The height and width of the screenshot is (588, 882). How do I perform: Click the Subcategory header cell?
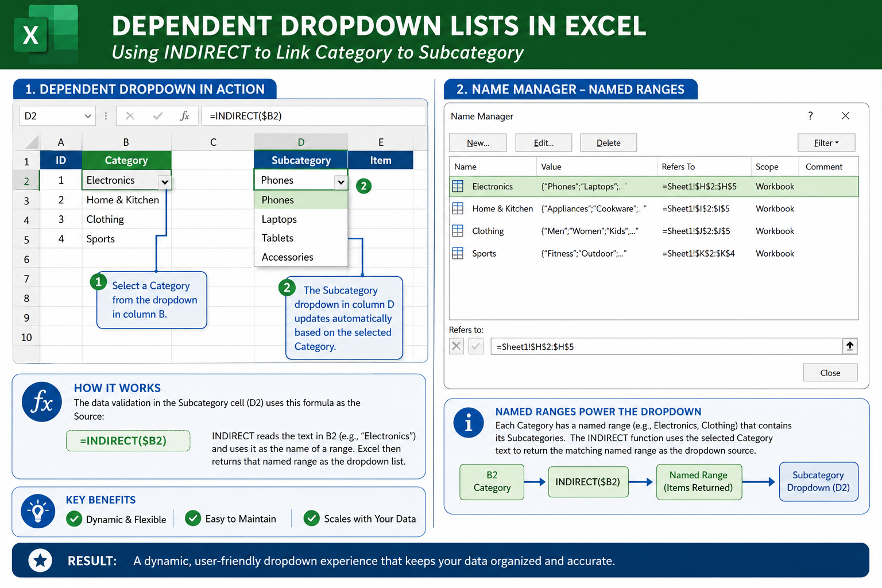pos(301,160)
